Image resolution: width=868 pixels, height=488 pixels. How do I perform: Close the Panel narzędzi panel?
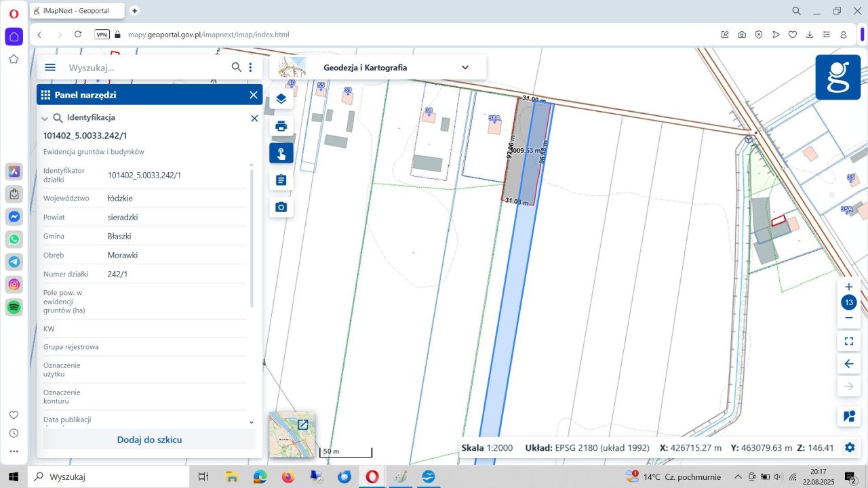click(x=254, y=95)
